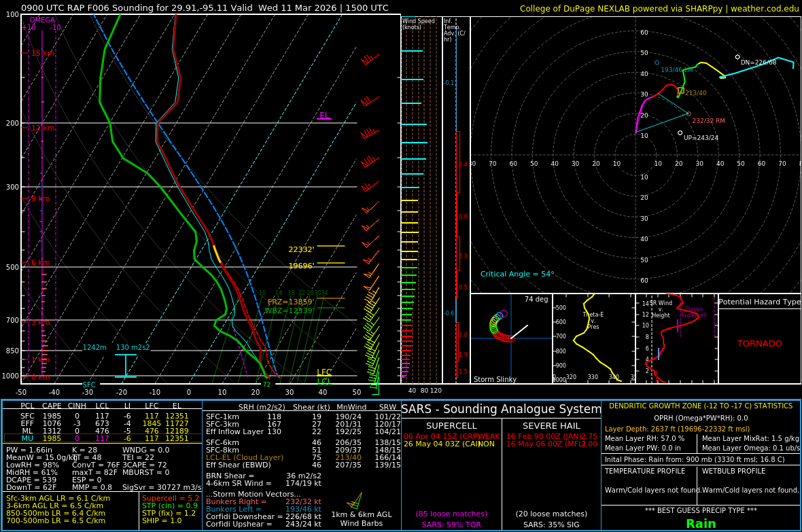Click the 'STP (cin) = 0.9' value
802x532 pixels.
point(170,506)
